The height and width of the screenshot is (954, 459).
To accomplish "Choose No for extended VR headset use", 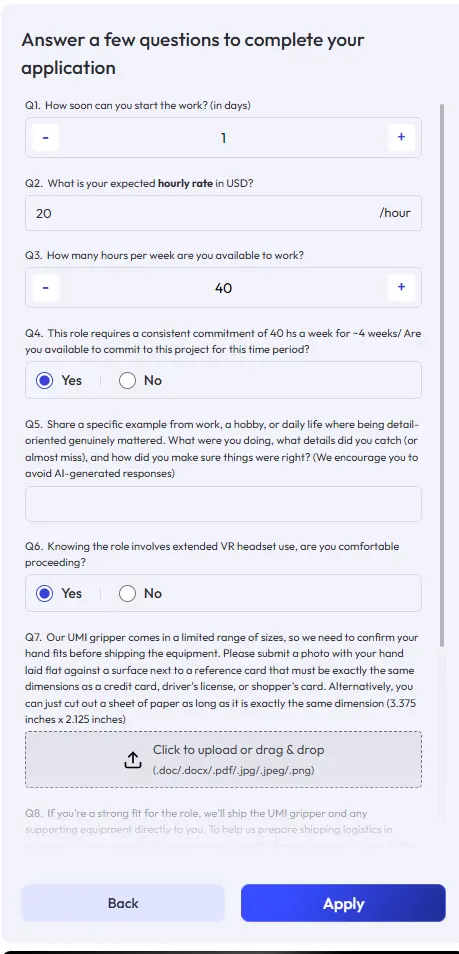I will point(127,594).
